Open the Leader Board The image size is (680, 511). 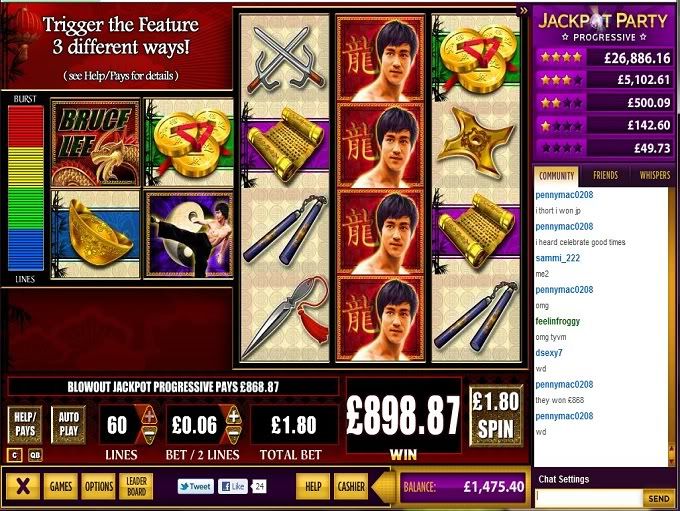[136, 486]
